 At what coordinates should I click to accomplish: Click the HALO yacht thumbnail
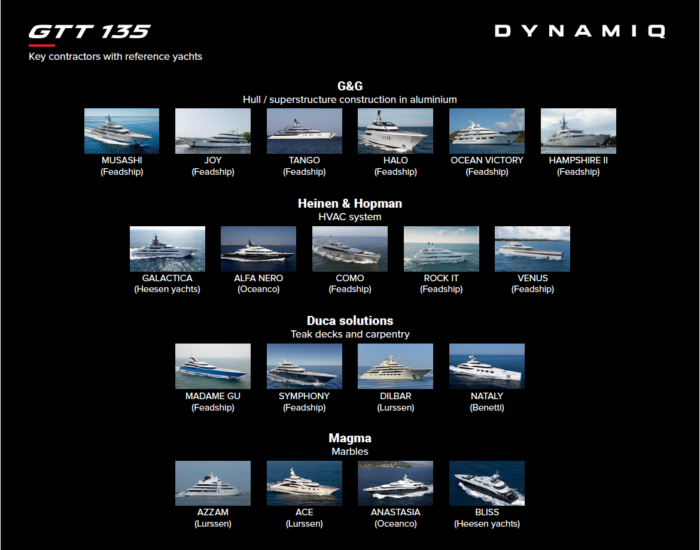(x=396, y=131)
